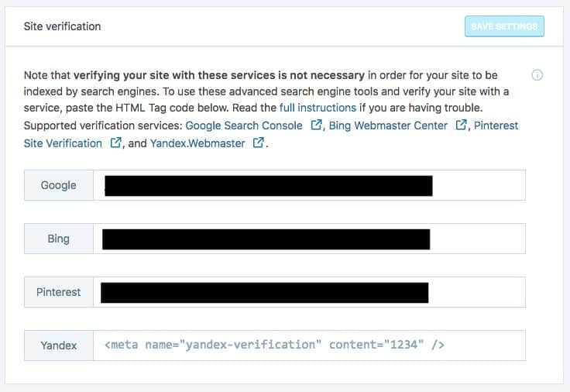Click the Yandex field label
Screen dimensions: 570x392
click(59, 346)
